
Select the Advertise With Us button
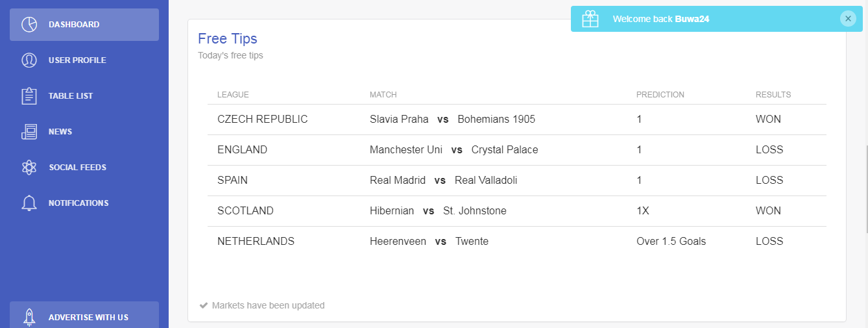tap(84, 315)
